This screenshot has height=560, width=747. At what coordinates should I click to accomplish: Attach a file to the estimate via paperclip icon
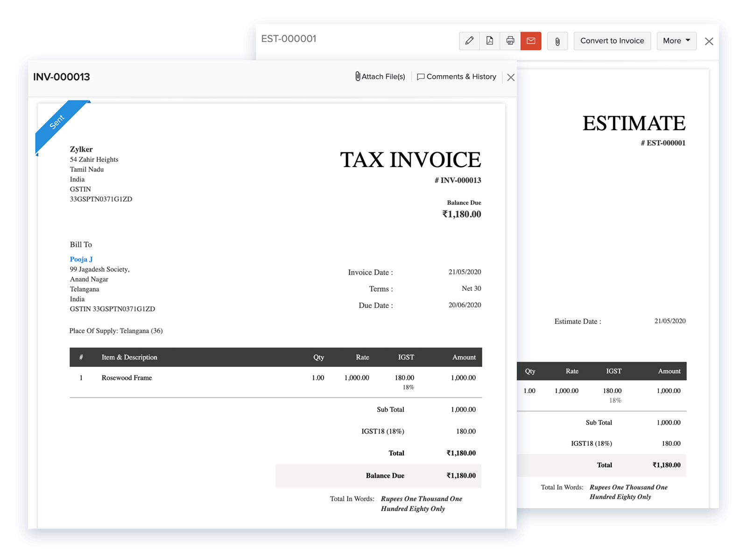coord(557,41)
